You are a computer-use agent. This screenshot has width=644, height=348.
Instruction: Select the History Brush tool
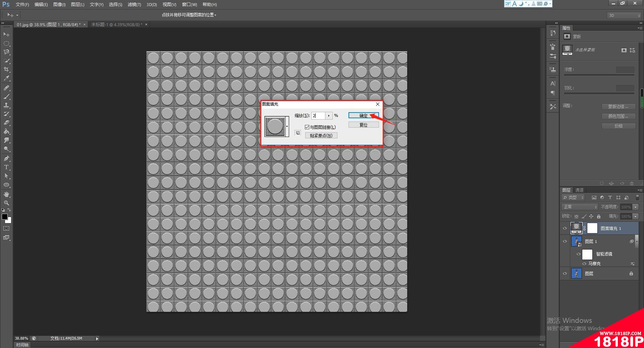(x=6, y=114)
